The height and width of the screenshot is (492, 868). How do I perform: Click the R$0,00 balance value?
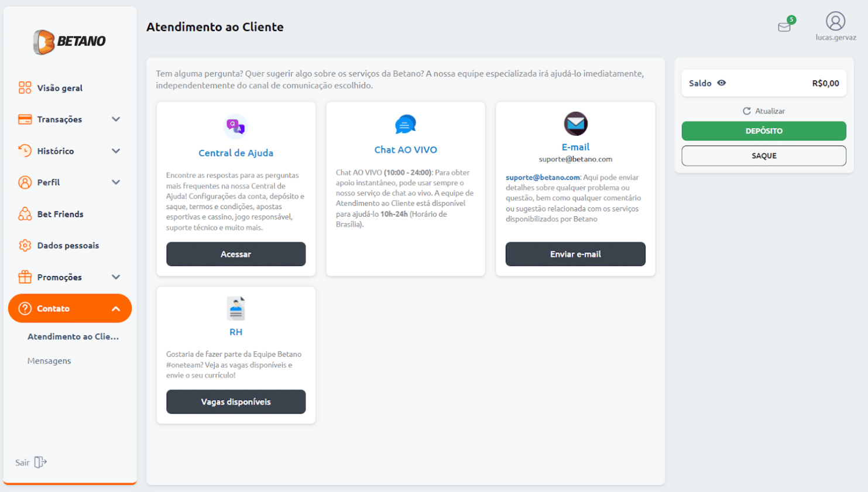(825, 83)
